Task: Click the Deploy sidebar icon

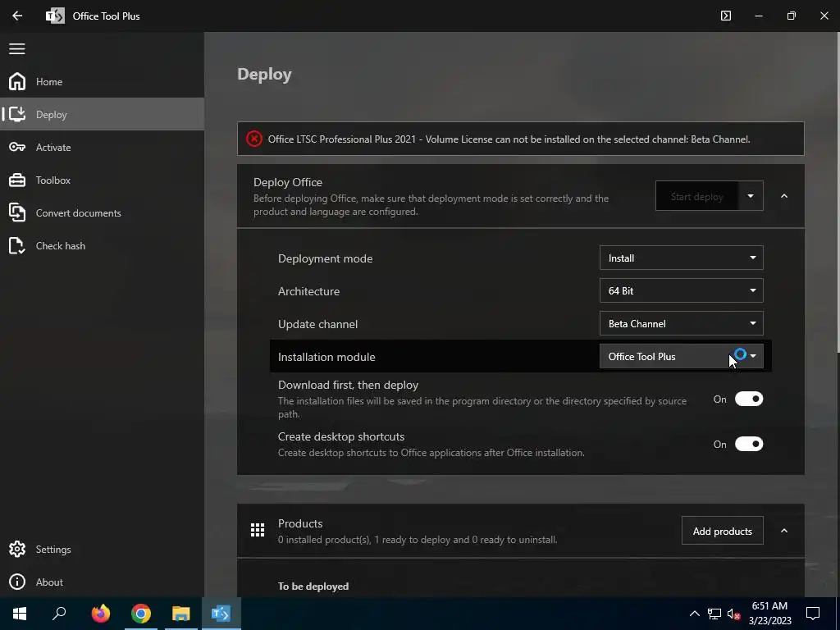Action: (x=17, y=114)
